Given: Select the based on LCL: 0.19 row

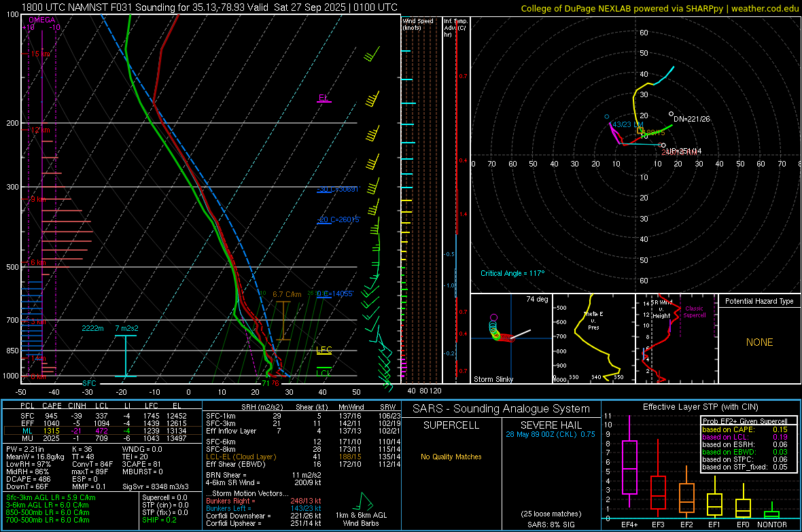Looking at the screenshot, I should coord(745,437).
